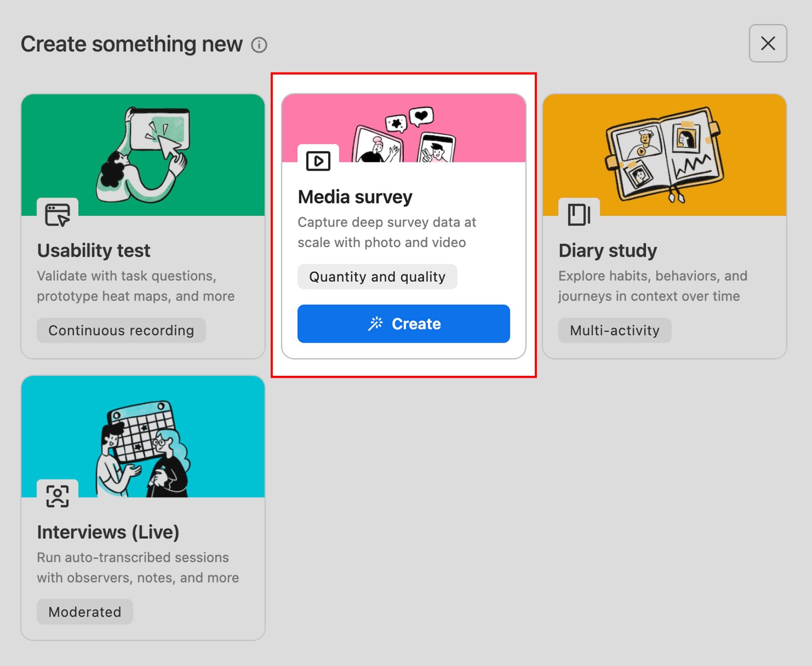Select the Usability test title
This screenshot has width=812, height=666.
point(94,251)
